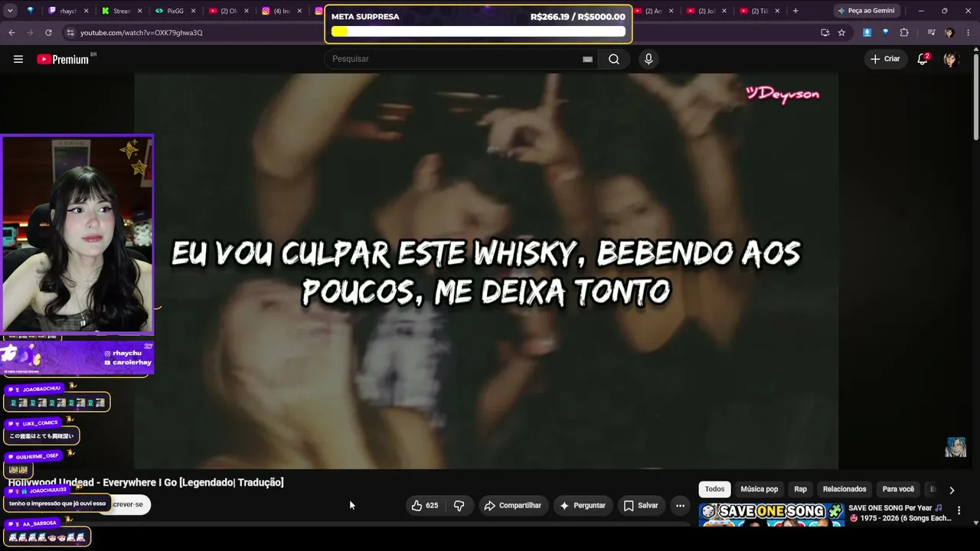This screenshot has height=551, width=980.
Task: Close the PixGG tab
Action: [x=192, y=11]
